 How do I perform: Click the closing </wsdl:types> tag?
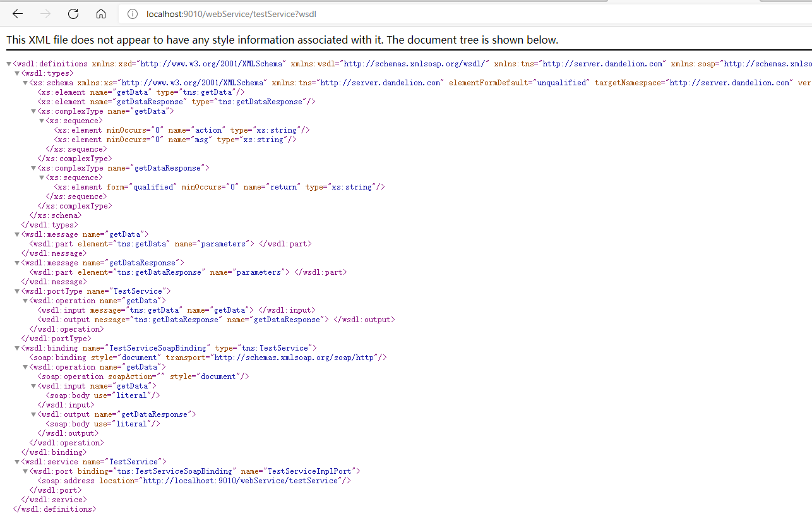click(x=49, y=225)
